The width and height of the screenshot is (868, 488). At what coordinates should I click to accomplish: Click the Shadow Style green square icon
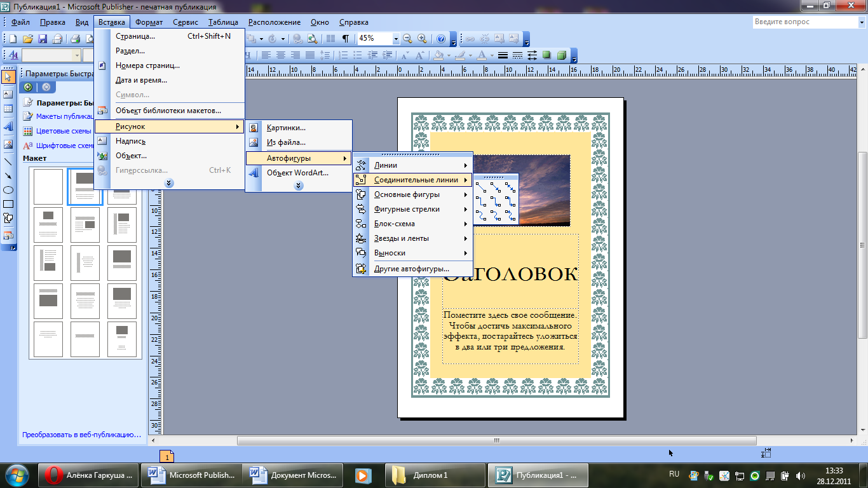coord(546,55)
